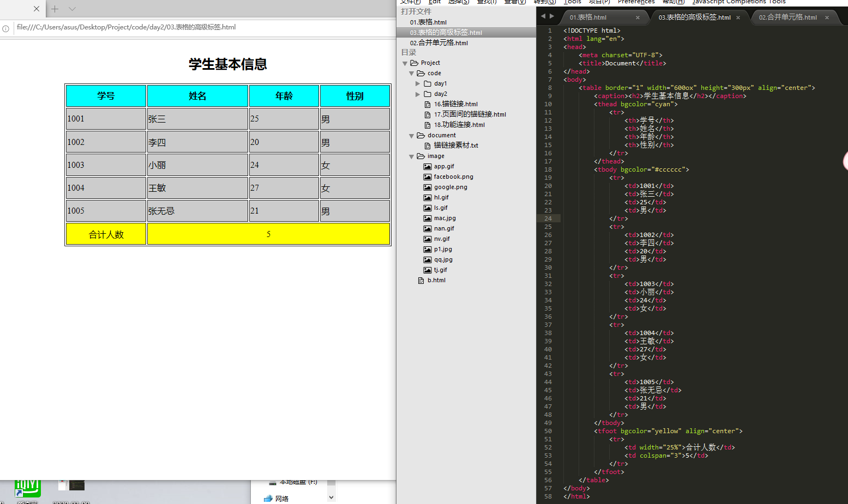Viewport: 848px width, 504px height.
Task: Close the browser tab with X
Action: pos(37,9)
